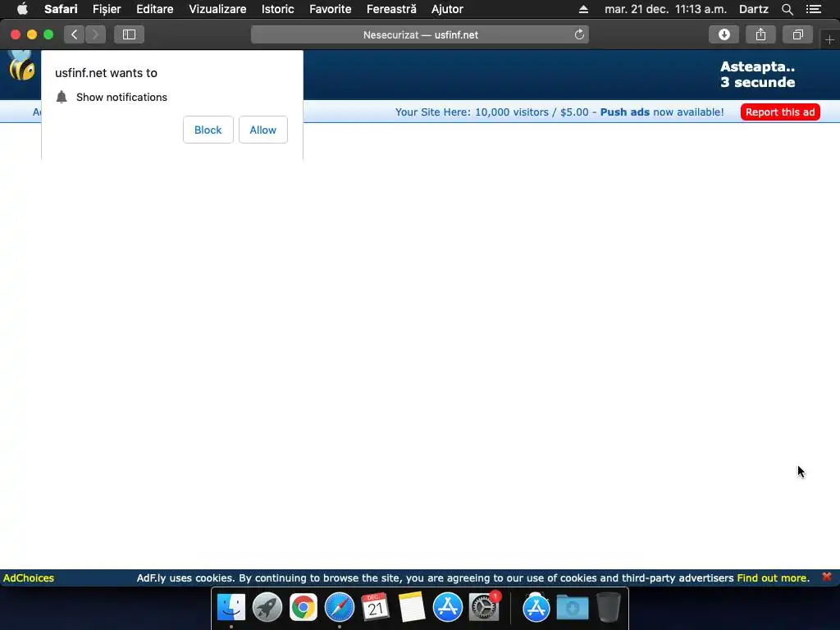The height and width of the screenshot is (630, 840).
Task: Follow the Push ads link
Action: pos(624,112)
